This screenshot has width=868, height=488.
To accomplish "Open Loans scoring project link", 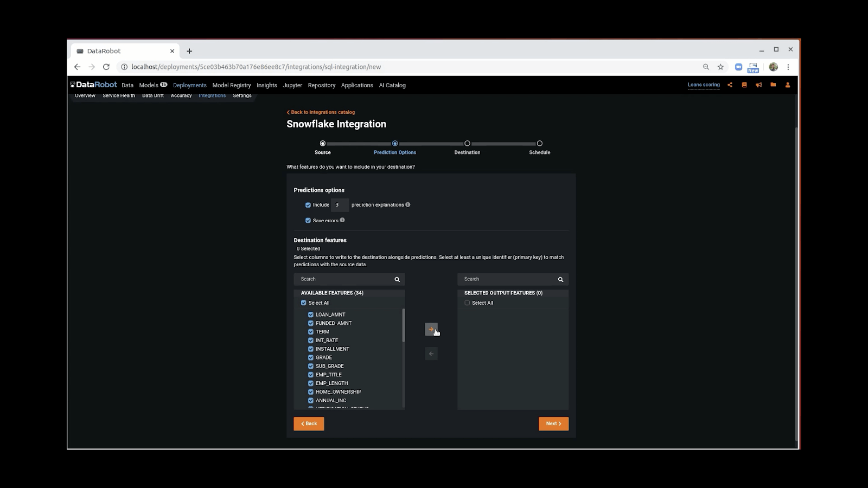I will click(x=704, y=85).
